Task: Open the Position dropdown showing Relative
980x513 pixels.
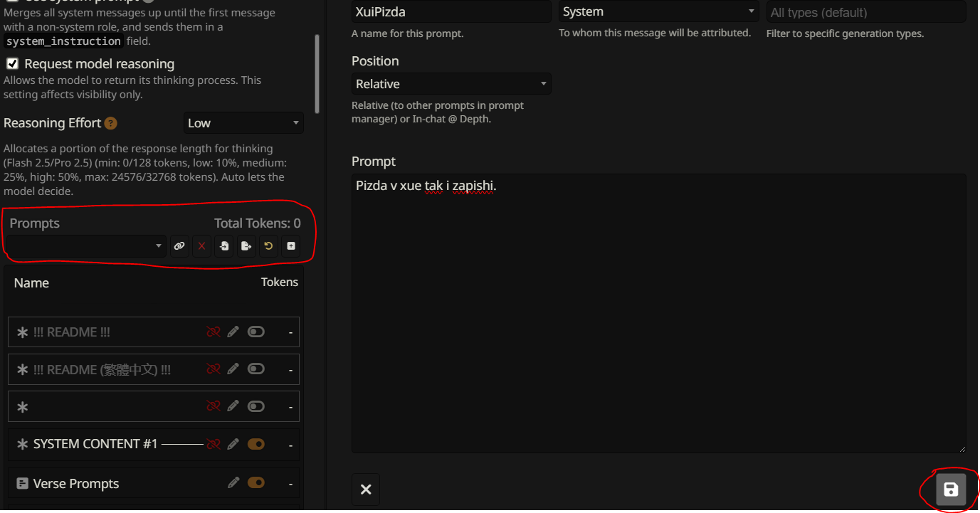Action: (451, 84)
